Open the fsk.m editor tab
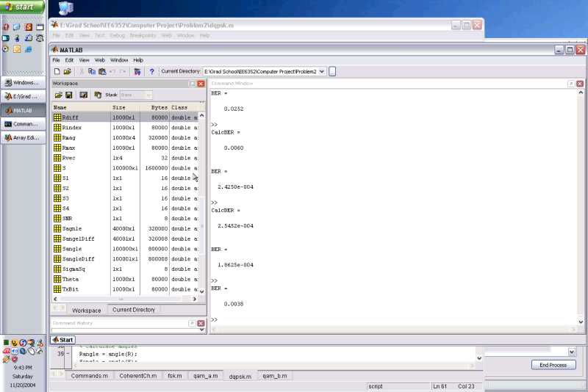 pyautogui.click(x=175, y=376)
